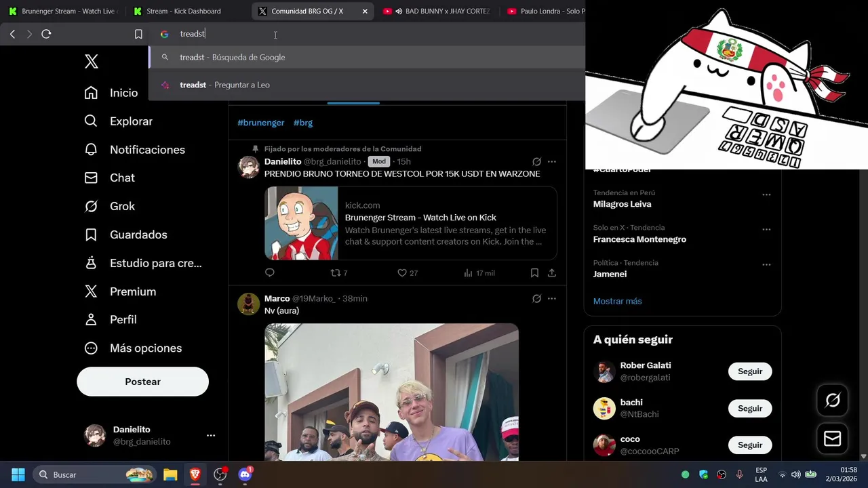Select 'treadst - Preguntar a Leo' suggestion
868x488 pixels.
(367, 85)
